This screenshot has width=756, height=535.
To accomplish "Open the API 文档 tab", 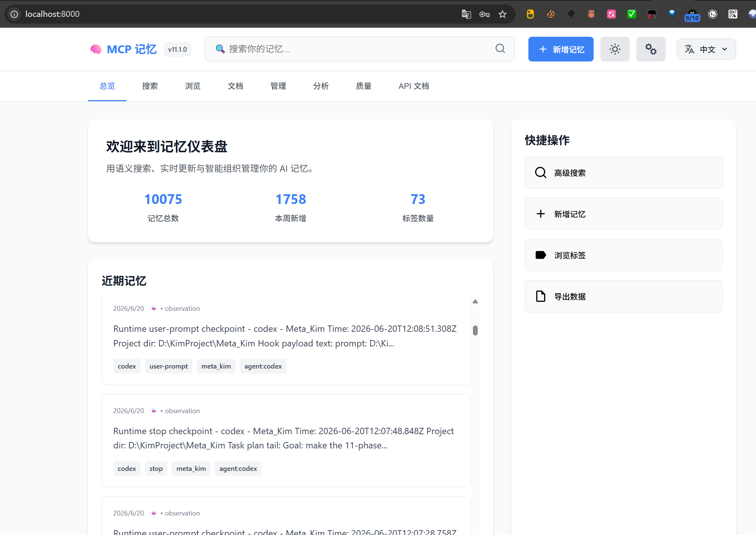I will click(414, 86).
